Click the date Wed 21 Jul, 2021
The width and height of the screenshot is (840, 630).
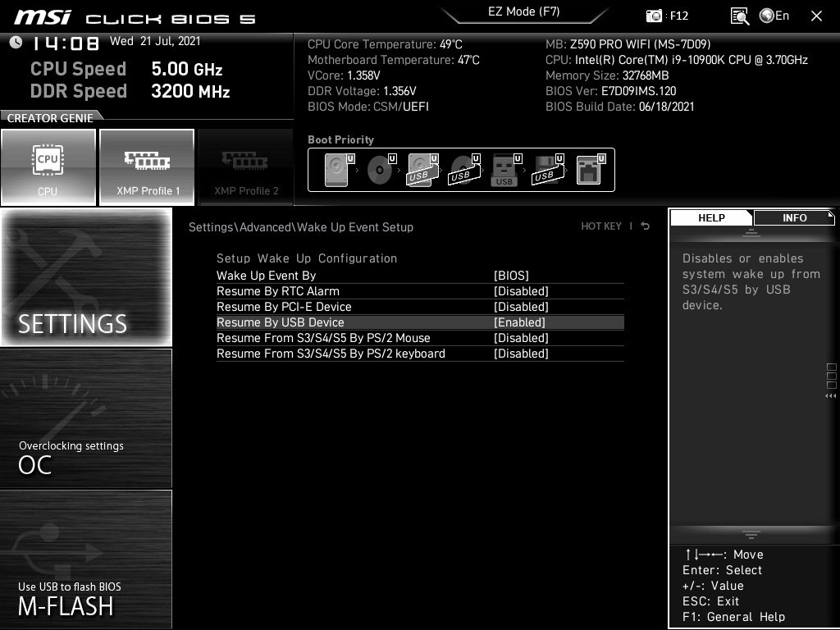(x=155, y=41)
